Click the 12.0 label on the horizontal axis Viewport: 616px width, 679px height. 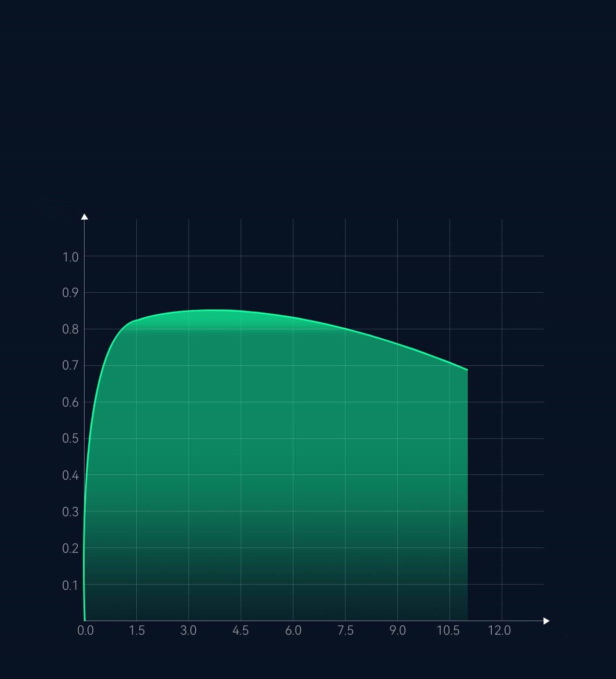coord(500,630)
